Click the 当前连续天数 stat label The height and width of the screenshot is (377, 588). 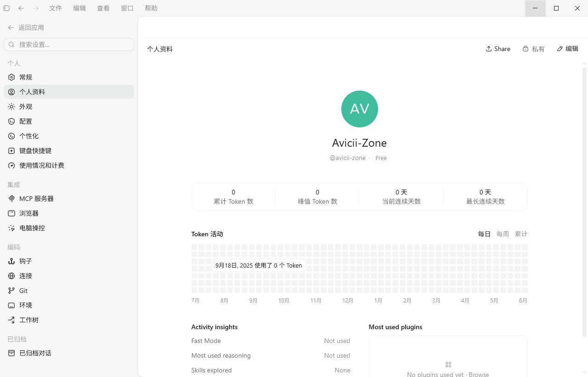[x=401, y=201]
